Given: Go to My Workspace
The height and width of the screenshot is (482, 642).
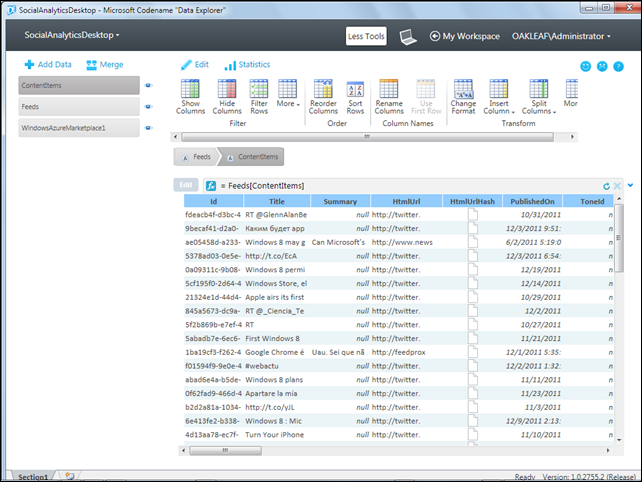Looking at the screenshot, I should coord(465,36).
